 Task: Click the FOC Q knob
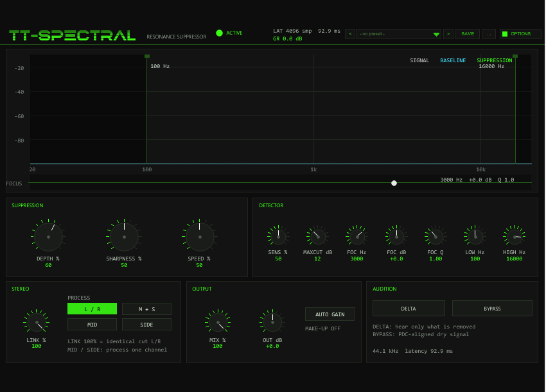pos(436,237)
